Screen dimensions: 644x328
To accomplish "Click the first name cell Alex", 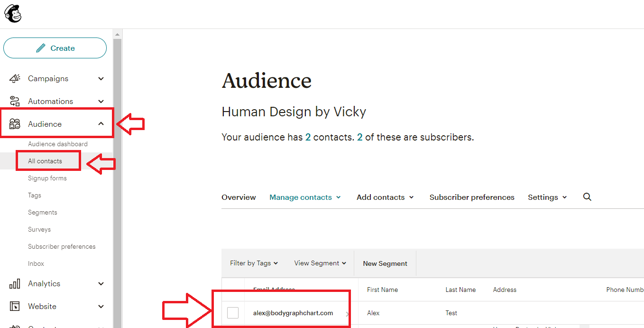I will (x=373, y=313).
